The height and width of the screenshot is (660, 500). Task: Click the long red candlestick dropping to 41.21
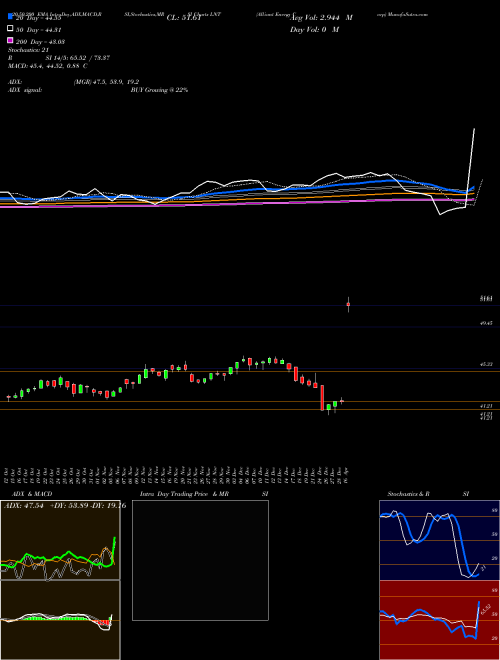coord(322,397)
